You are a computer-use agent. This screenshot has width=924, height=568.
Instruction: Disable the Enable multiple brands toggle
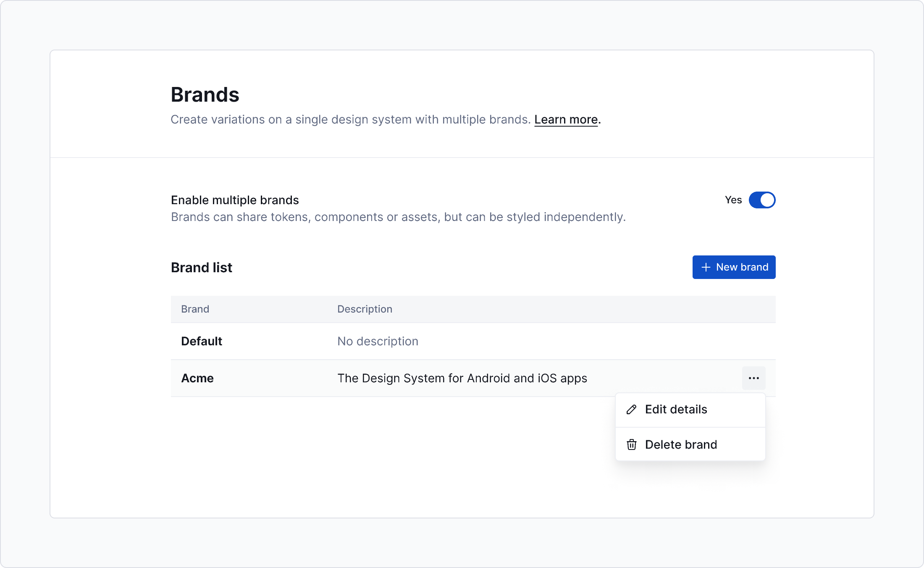(762, 200)
